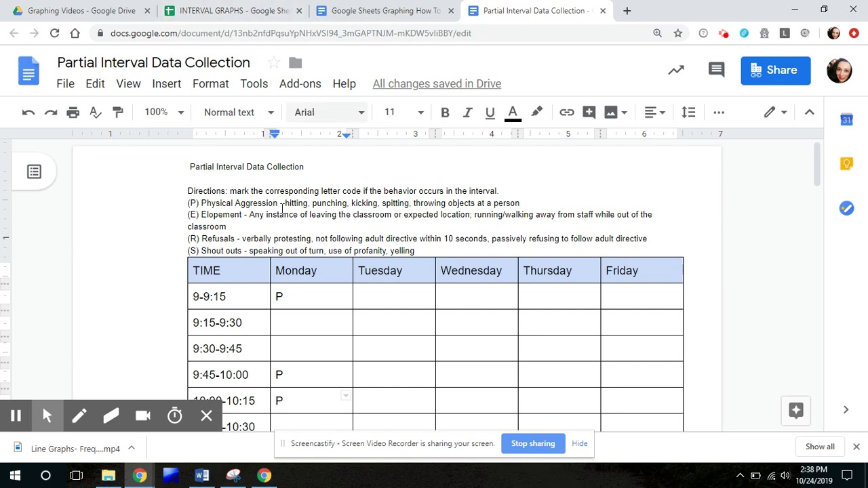868x488 pixels.
Task: Switch to Google Sheets Graphing How To tab
Action: coord(385,11)
